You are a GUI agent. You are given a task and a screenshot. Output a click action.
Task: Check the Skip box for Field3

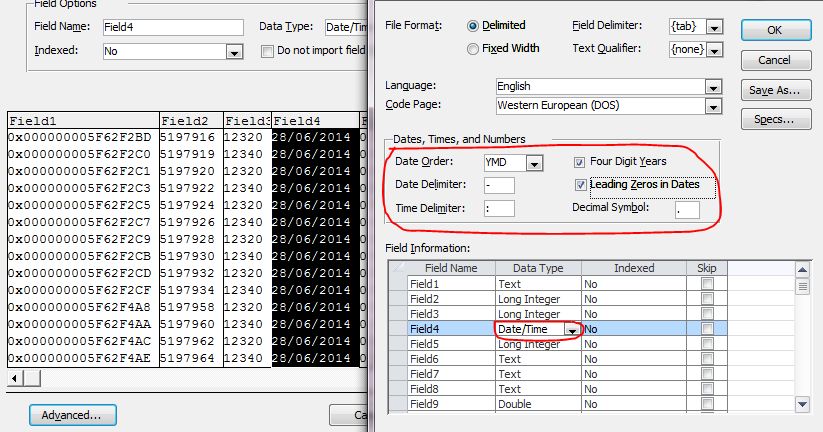tap(707, 313)
